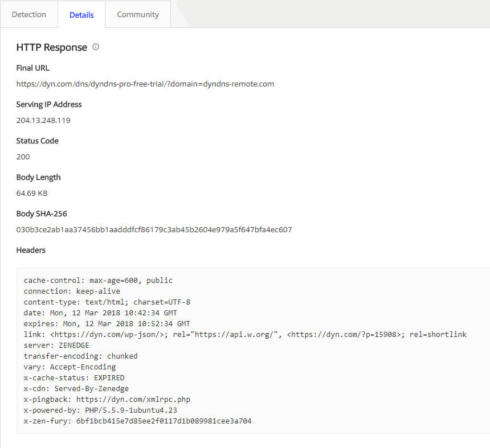Click the body length value 64.69 KB
The height and width of the screenshot is (448, 490).
click(32, 194)
